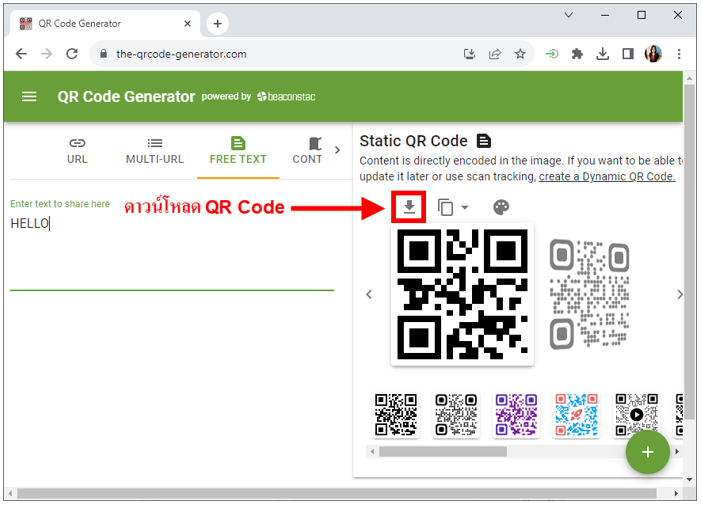Bookmark this page with star icon
Viewport: 702px width, 505px height.
tap(520, 54)
